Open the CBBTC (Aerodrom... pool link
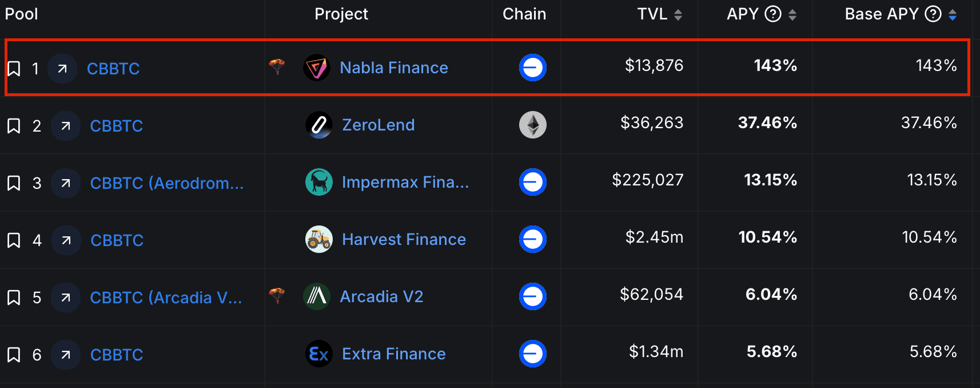The width and height of the screenshot is (980, 388). point(167,183)
